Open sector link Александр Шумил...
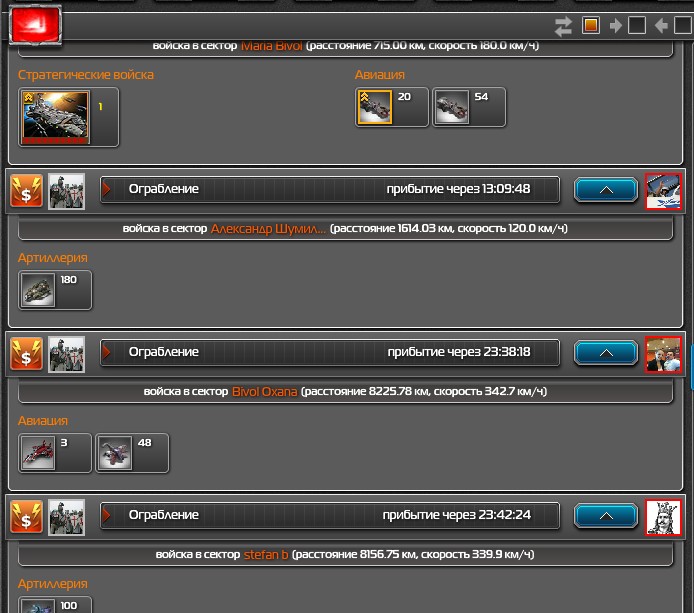694x613 pixels. (268, 229)
